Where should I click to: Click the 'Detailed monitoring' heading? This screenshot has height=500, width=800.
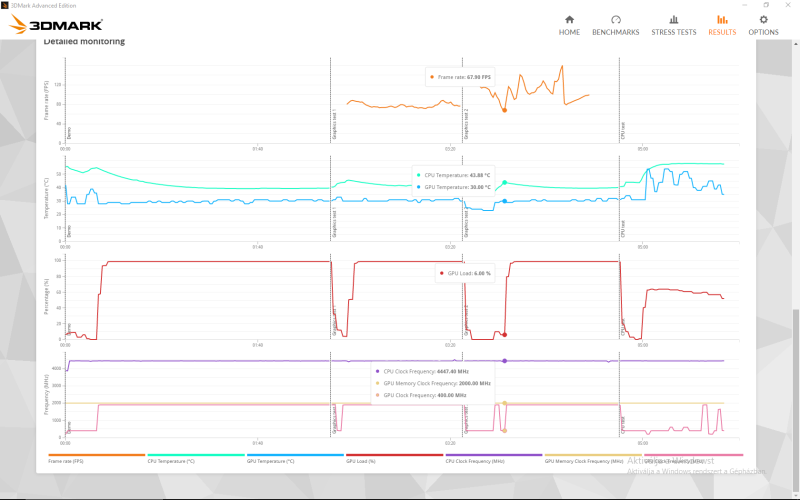[84, 41]
